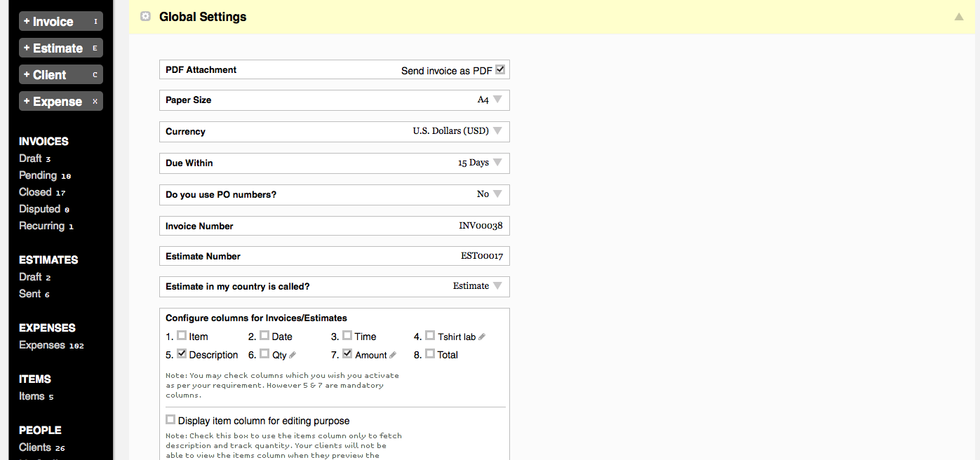Viewport: 980px width, 460px height.
Task: Enable the Item column checkbox
Action: 182,336
